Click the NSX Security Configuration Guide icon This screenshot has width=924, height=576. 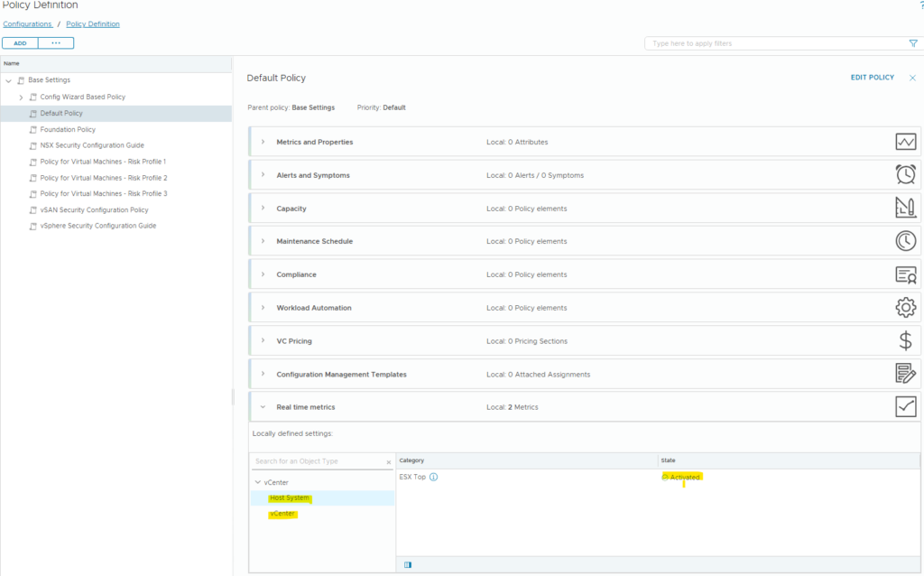pos(33,145)
